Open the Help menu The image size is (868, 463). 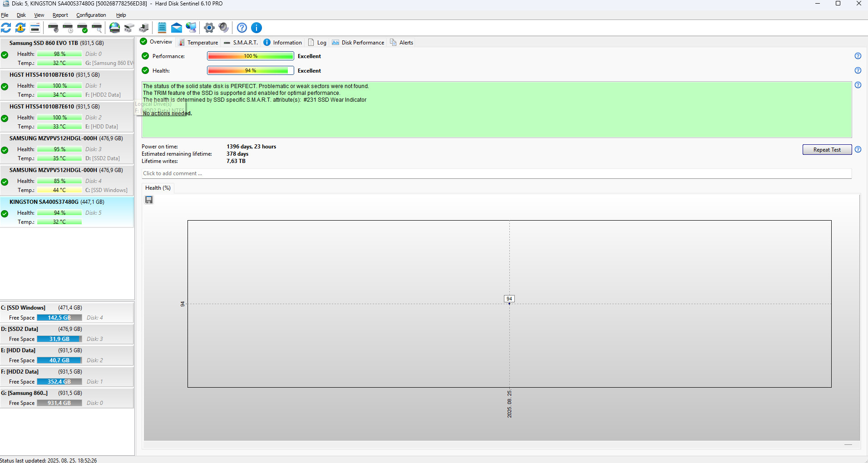click(121, 15)
